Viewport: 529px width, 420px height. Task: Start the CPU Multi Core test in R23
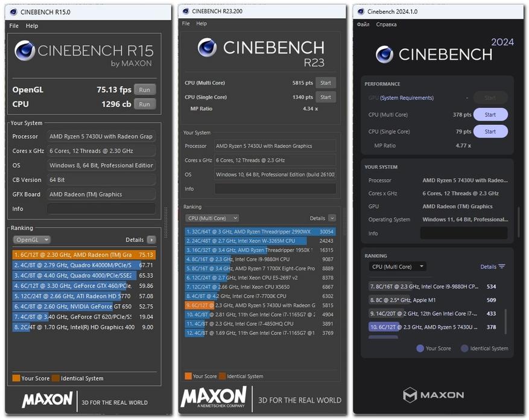click(326, 83)
